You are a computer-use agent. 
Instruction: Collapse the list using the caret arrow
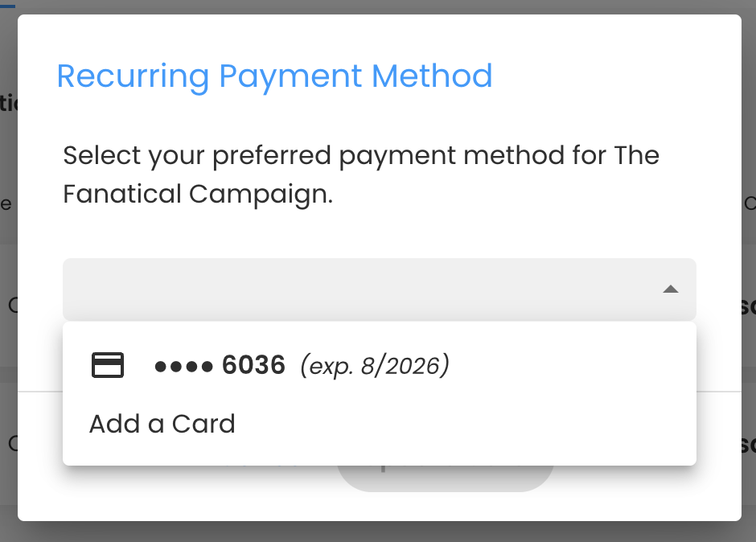(x=670, y=289)
